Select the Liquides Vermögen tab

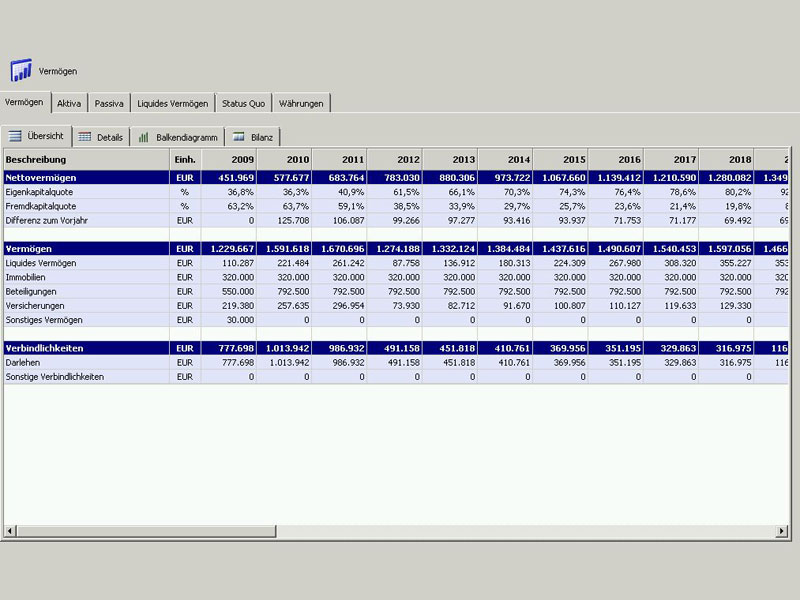(173, 103)
